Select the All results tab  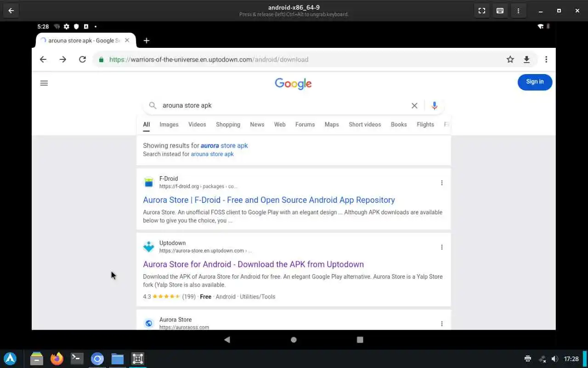[146, 125]
